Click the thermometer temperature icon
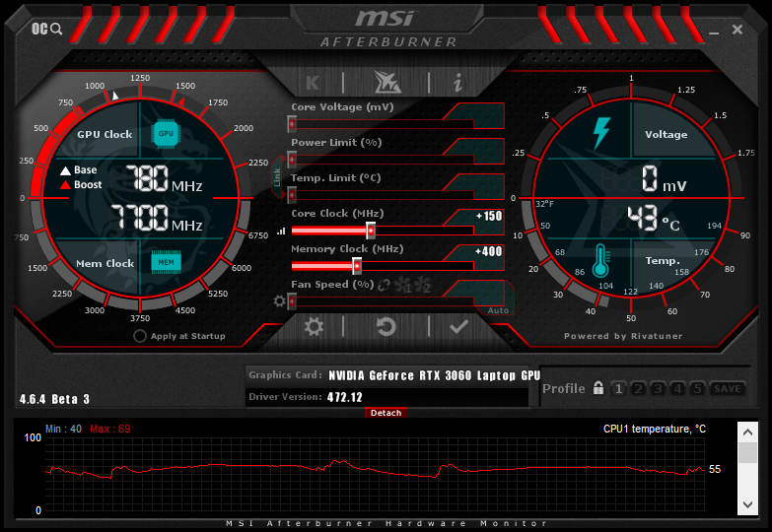The width and height of the screenshot is (772, 532). point(600,260)
